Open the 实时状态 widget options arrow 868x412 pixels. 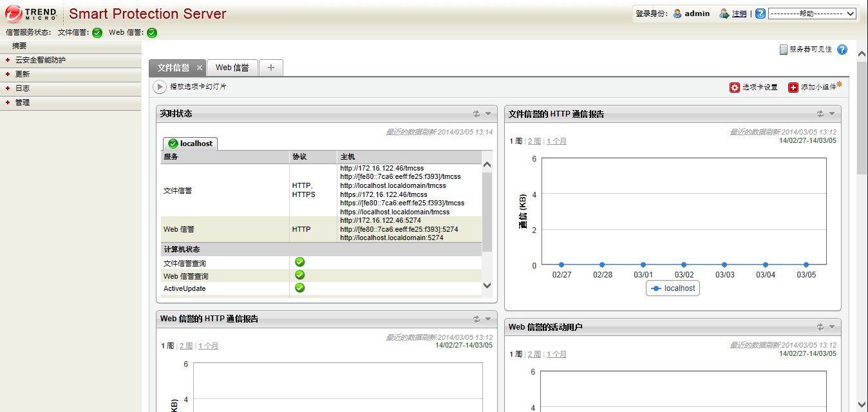(x=488, y=114)
